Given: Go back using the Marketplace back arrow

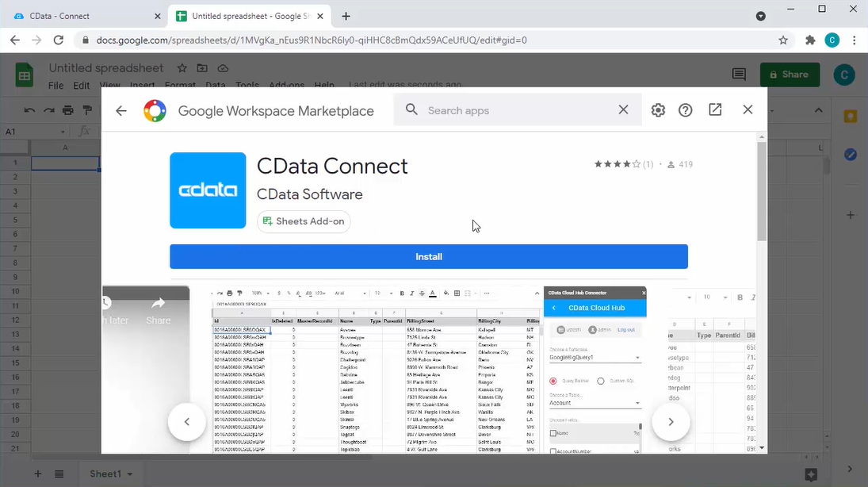Looking at the screenshot, I should 120,110.
